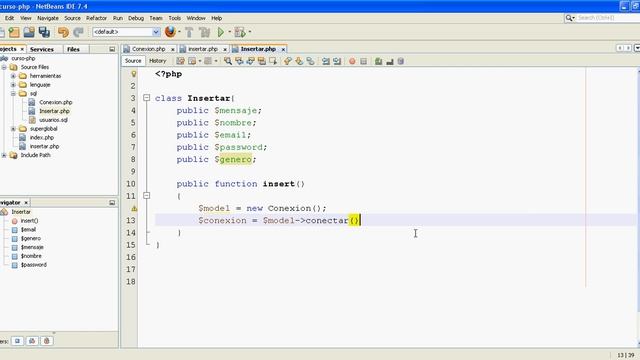The width and height of the screenshot is (640, 360).
Task: Switch to the Services panel tab
Action: [x=42, y=49]
